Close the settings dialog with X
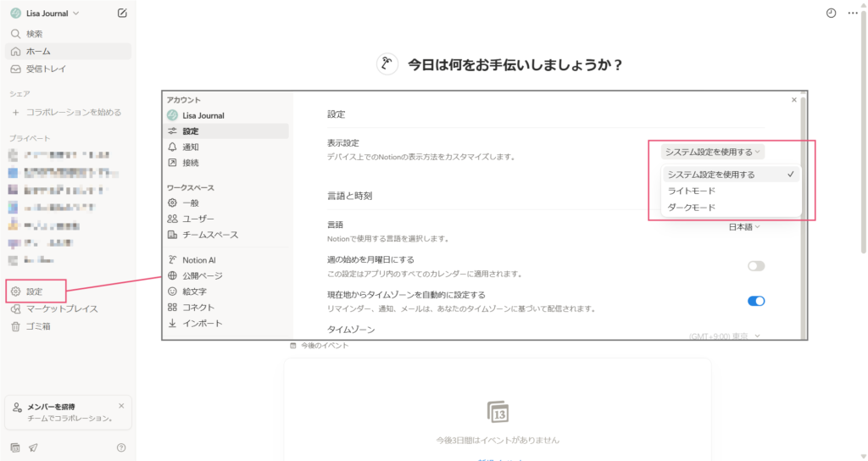The image size is (868, 461). click(793, 100)
